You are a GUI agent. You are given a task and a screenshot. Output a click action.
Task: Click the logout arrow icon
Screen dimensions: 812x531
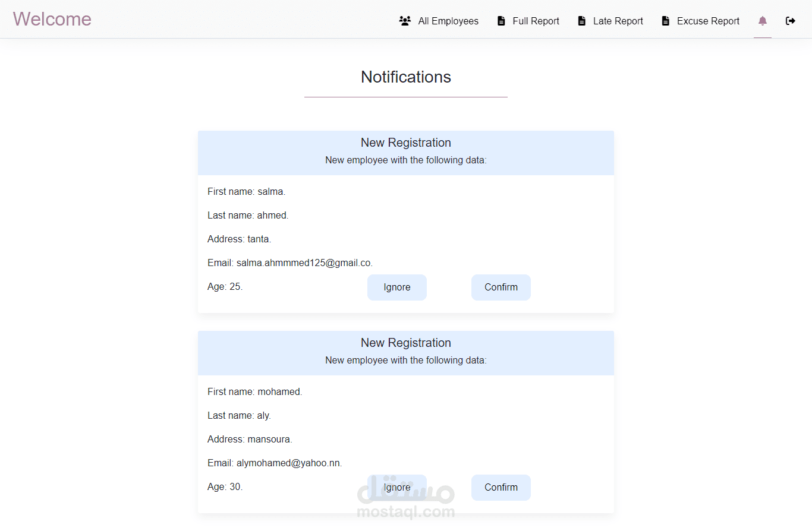(791, 21)
